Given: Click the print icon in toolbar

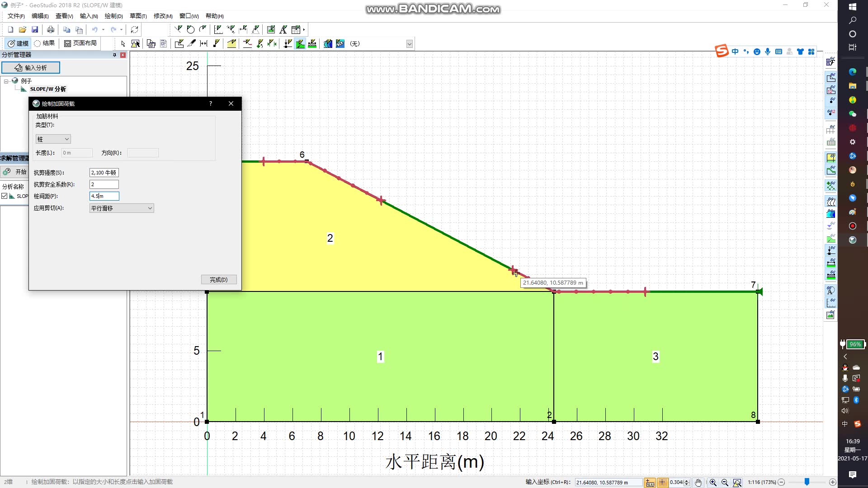Looking at the screenshot, I should 51,30.
